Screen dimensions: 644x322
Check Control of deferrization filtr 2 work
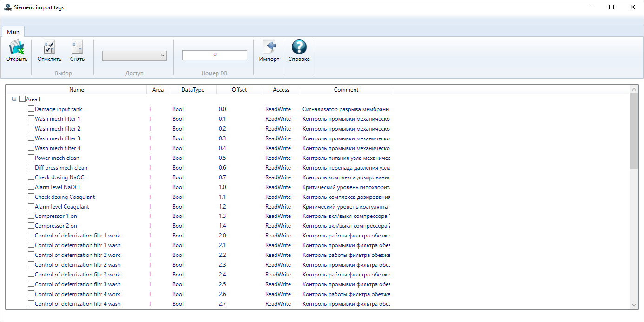[31, 255]
